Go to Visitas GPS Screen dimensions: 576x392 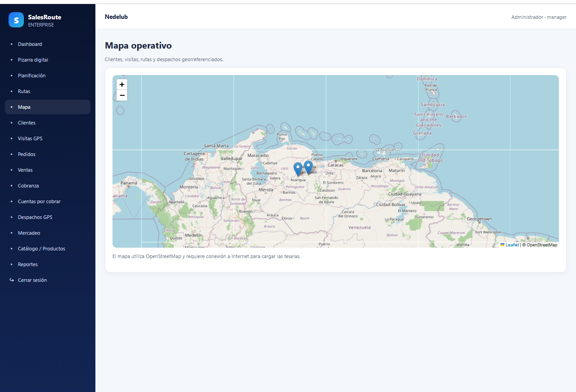point(48,138)
